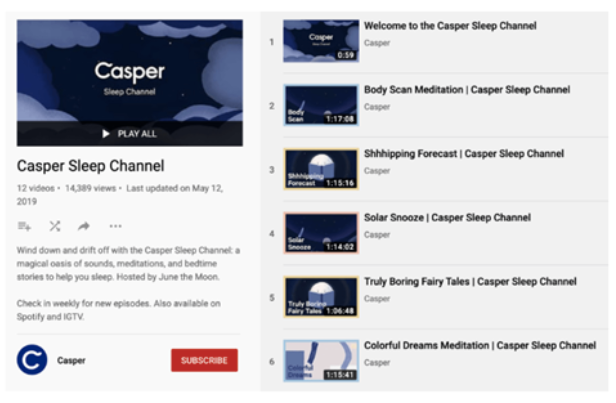Open Truly Boring Fairy Tales video title
Viewport: 616px width, 403px height.
click(x=470, y=282)
